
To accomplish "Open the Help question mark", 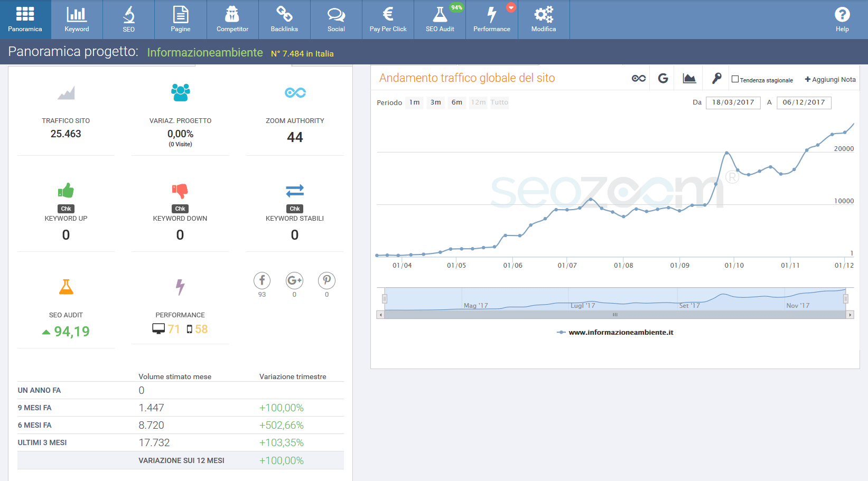I will coord(842,20).
